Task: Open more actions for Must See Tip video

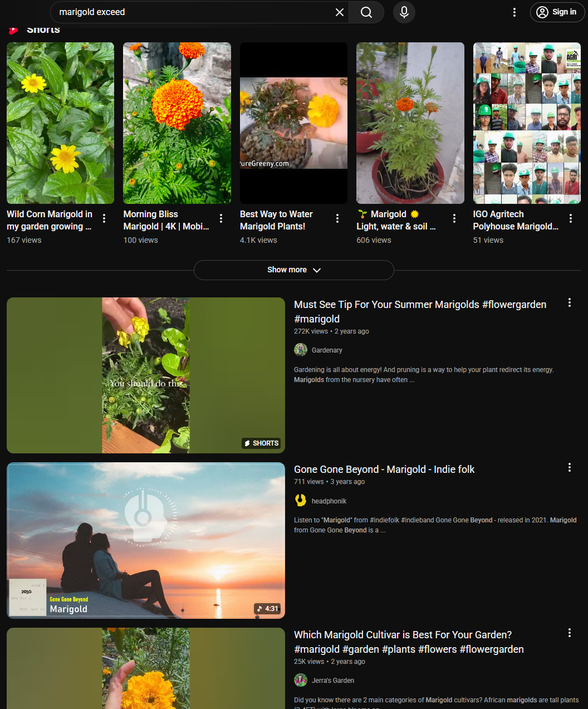Action: (x=569, y=302)
